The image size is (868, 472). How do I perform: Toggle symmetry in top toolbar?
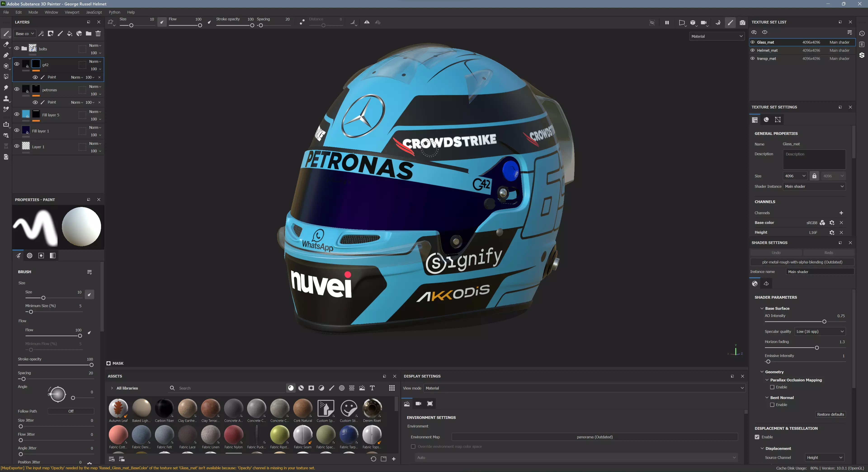pos(367,22)
